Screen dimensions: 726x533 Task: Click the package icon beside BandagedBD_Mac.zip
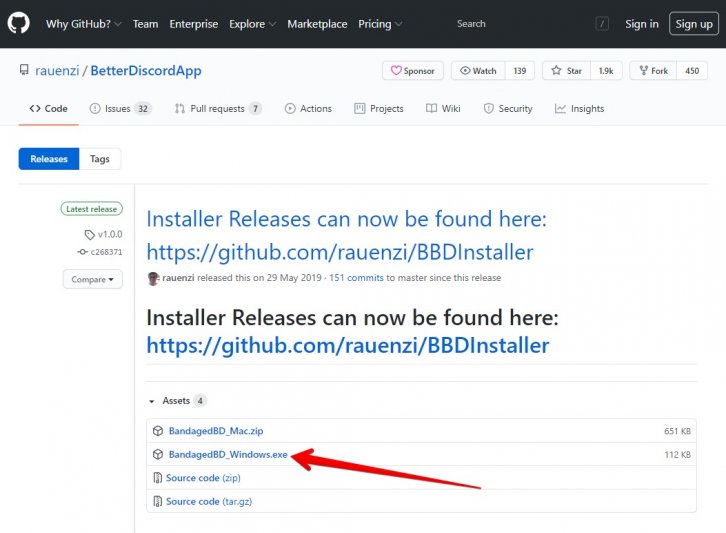click(158, 431)
